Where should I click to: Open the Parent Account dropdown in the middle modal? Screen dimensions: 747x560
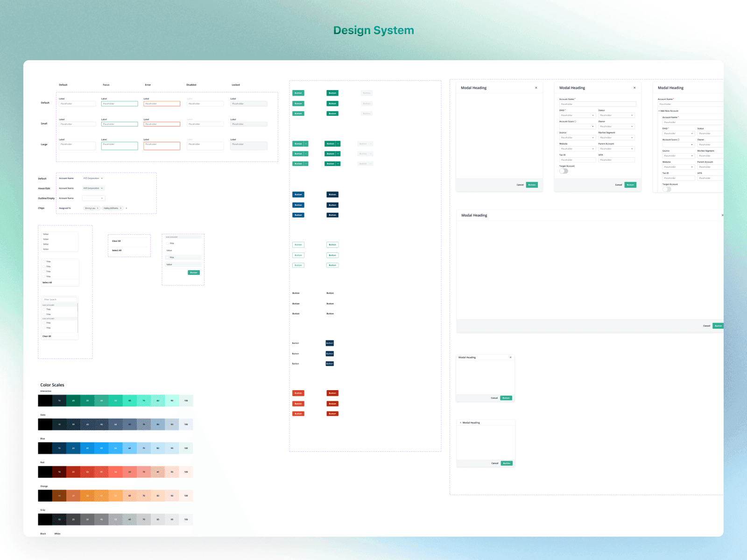click(617, 149)
